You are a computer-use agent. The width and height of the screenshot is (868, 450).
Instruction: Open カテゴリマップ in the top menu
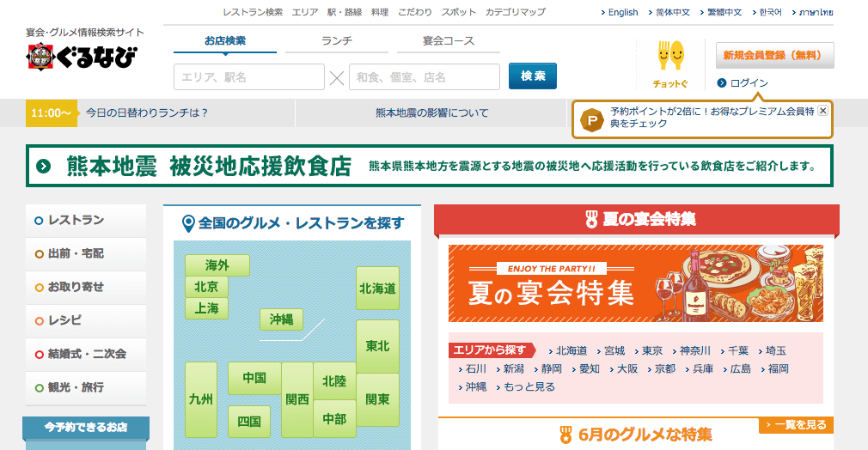[516, 12]
